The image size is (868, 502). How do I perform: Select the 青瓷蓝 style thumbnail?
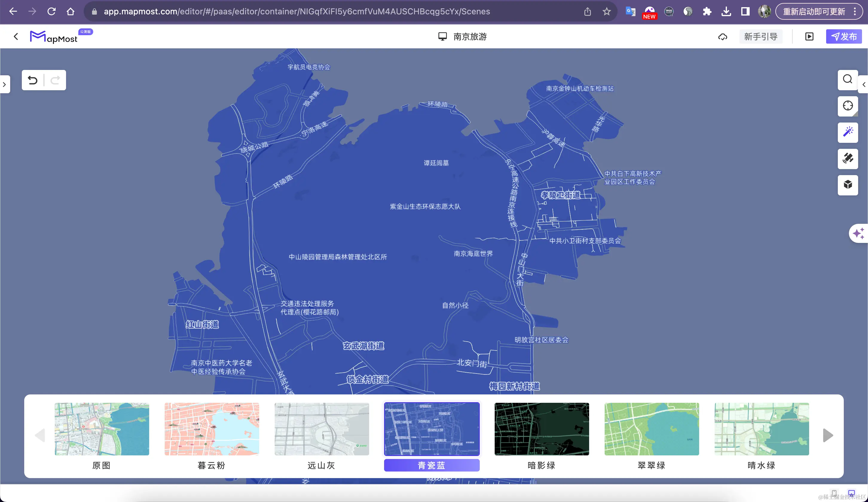click(432, 429)
